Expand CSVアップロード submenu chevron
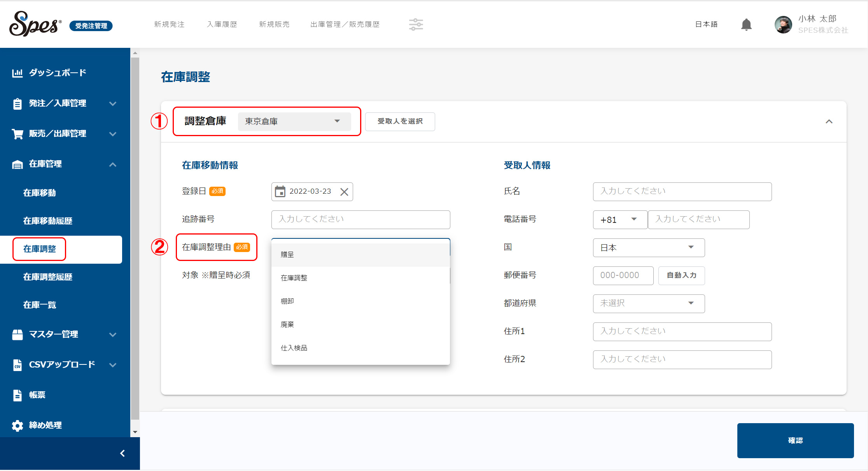The height and width of the screenshot is (471, 868). click(113, 365)
